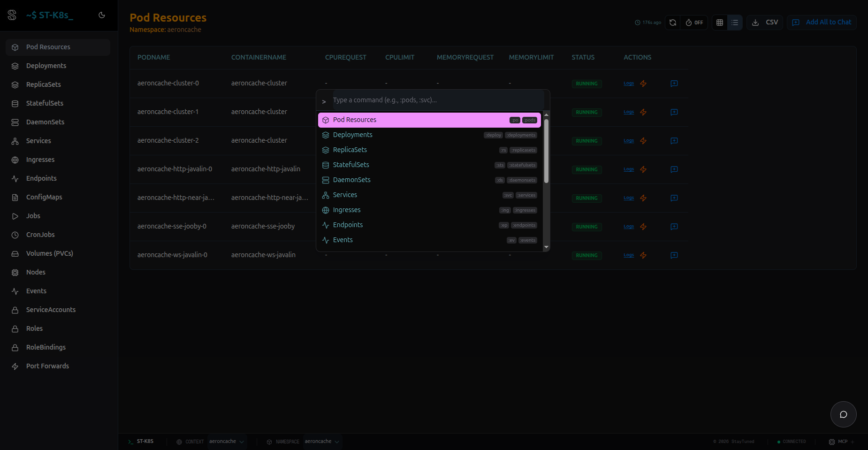Expand Namespace dropdown aeroncache
The image size is (868, 450).
click(x=322, y=442)
